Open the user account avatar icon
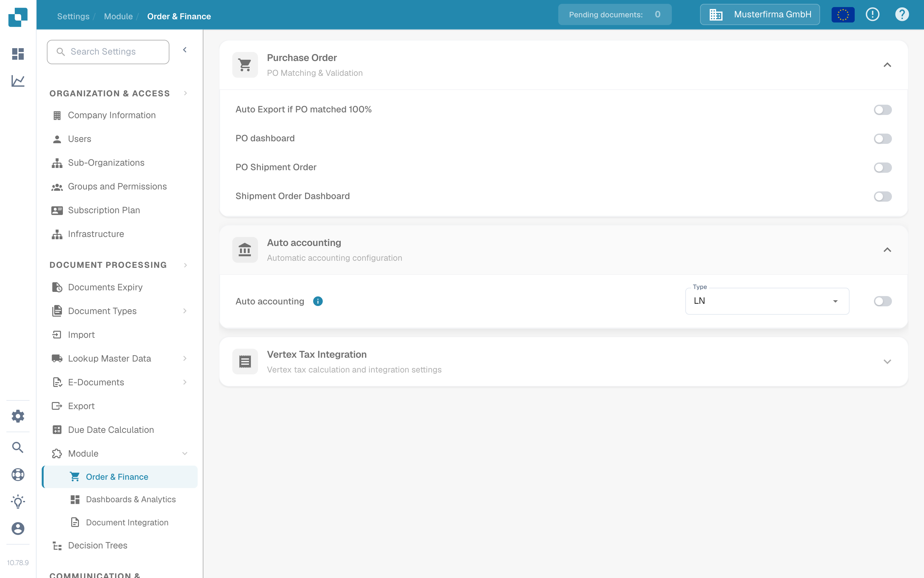The width and height of the screenshot is (924, 578). 18,529
